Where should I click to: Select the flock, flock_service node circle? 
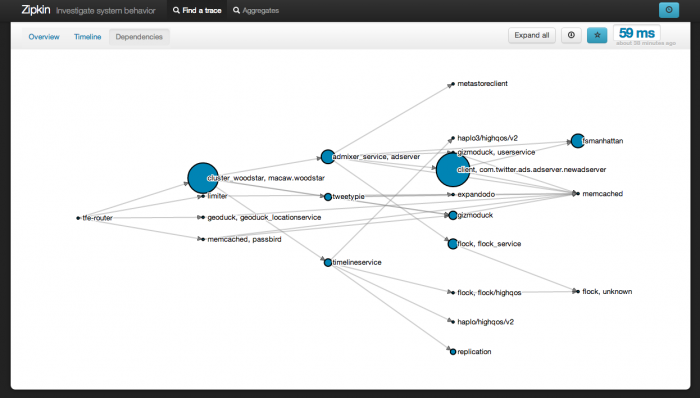tap(453, 244)
